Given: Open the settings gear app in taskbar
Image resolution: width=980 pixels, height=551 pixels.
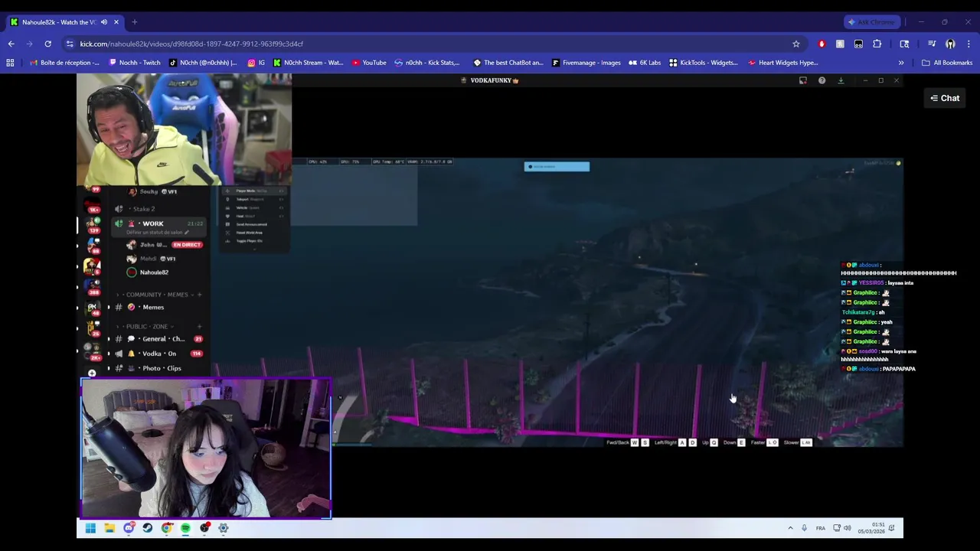Looking at the screenshot, I should coord(224,528).
